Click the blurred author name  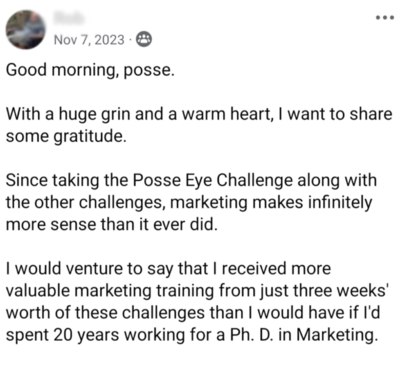pos(69,17)
